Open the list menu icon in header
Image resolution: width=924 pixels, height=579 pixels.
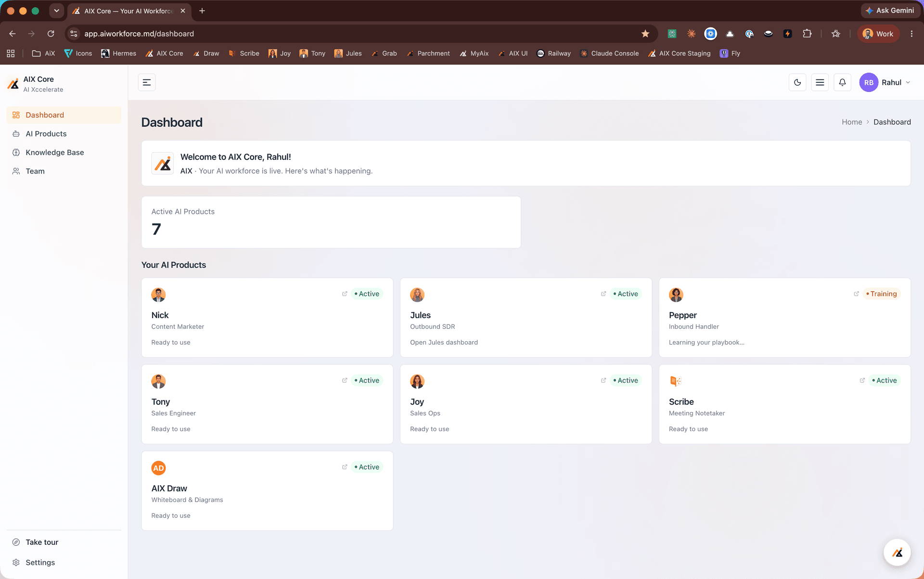(x=820, y=82)
